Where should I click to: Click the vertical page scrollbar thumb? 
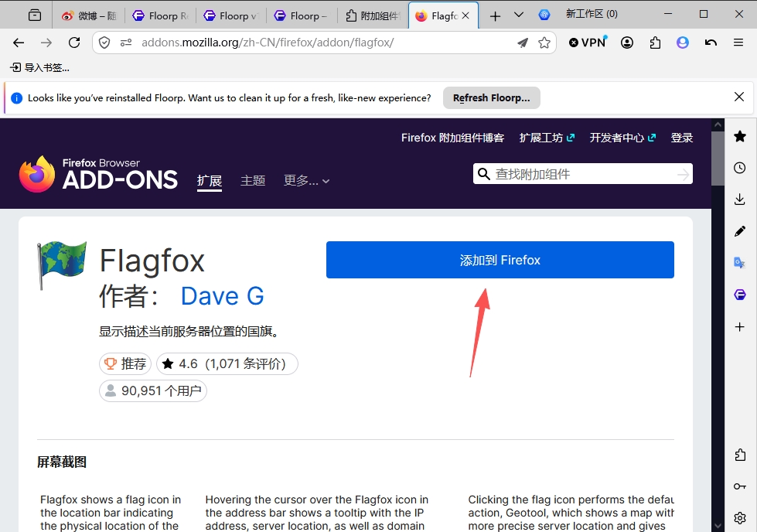[718, 159]
